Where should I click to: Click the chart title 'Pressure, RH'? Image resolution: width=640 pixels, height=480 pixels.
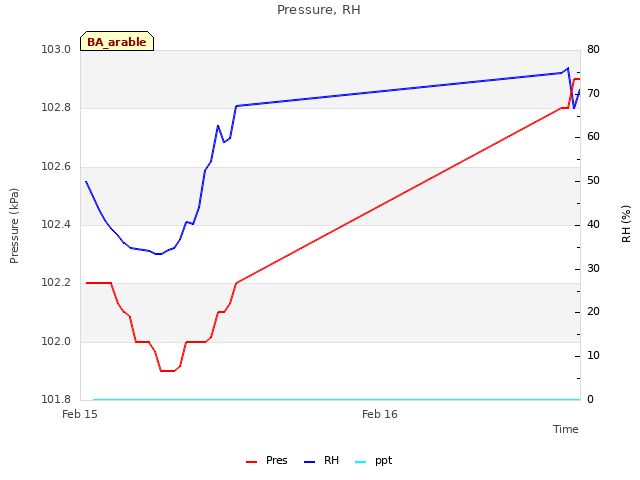pos(319,10)
